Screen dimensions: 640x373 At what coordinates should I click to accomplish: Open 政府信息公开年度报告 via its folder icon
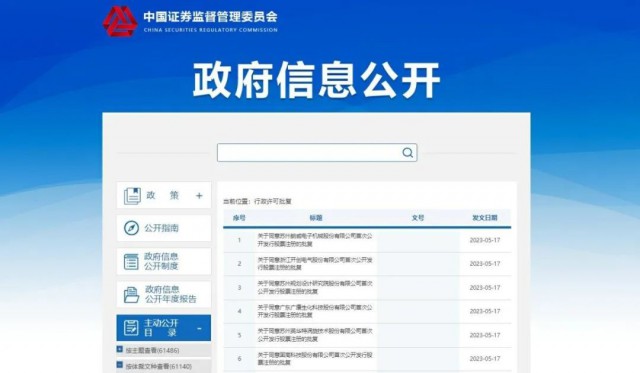tap(131, 294)
